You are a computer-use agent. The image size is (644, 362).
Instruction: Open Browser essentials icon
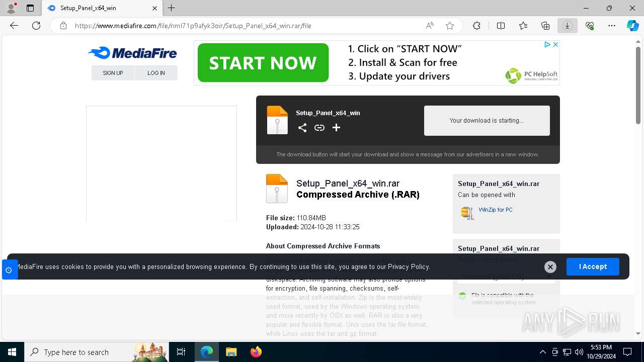[590, 26]
